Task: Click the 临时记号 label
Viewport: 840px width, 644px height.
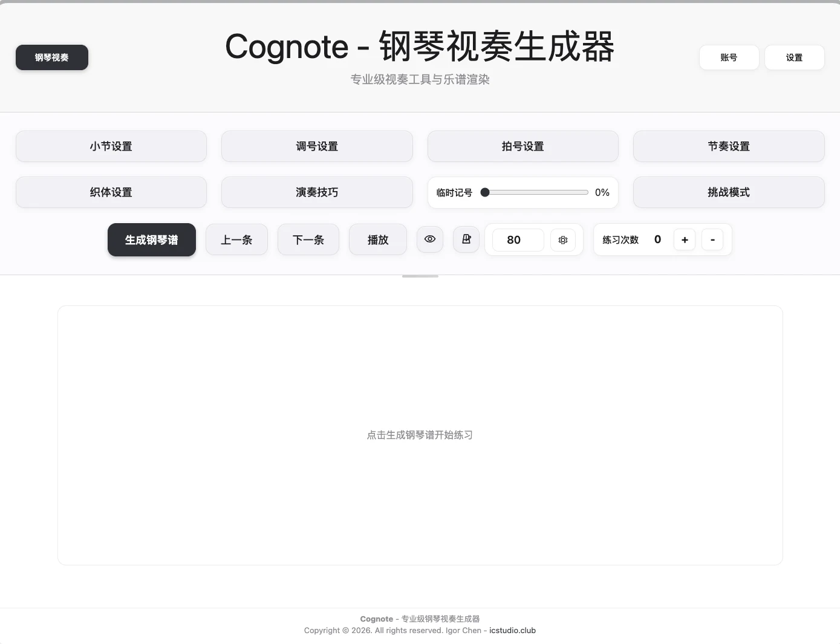Action: pos(454,192)
